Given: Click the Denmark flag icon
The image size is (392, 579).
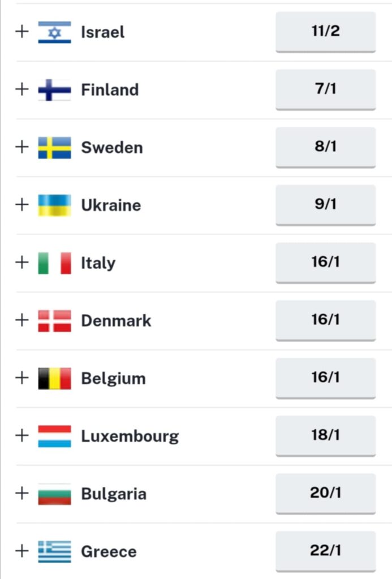Looking at the screenshot, I should [x=54, y=321].
